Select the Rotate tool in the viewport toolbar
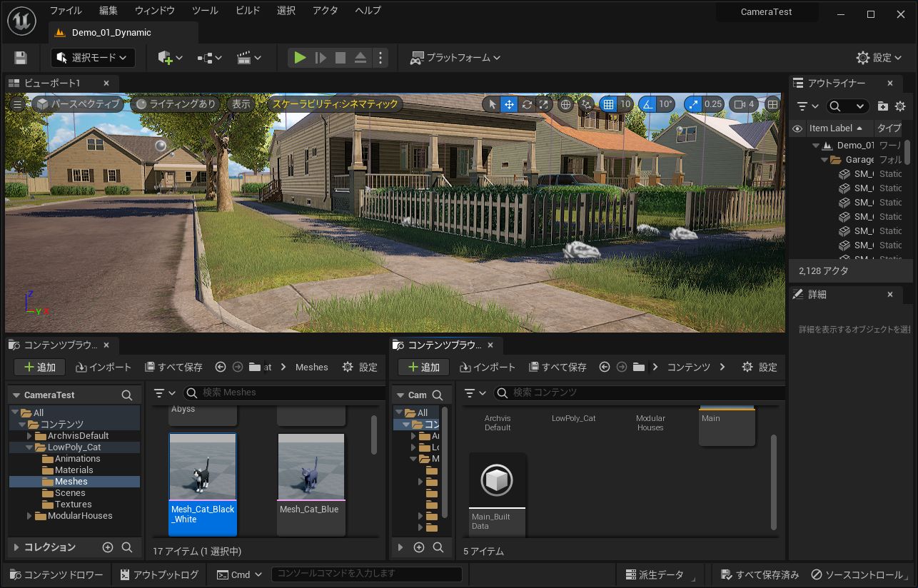Image resolution: width=918 pixels, height=588 pixels. tap(527, 103)
